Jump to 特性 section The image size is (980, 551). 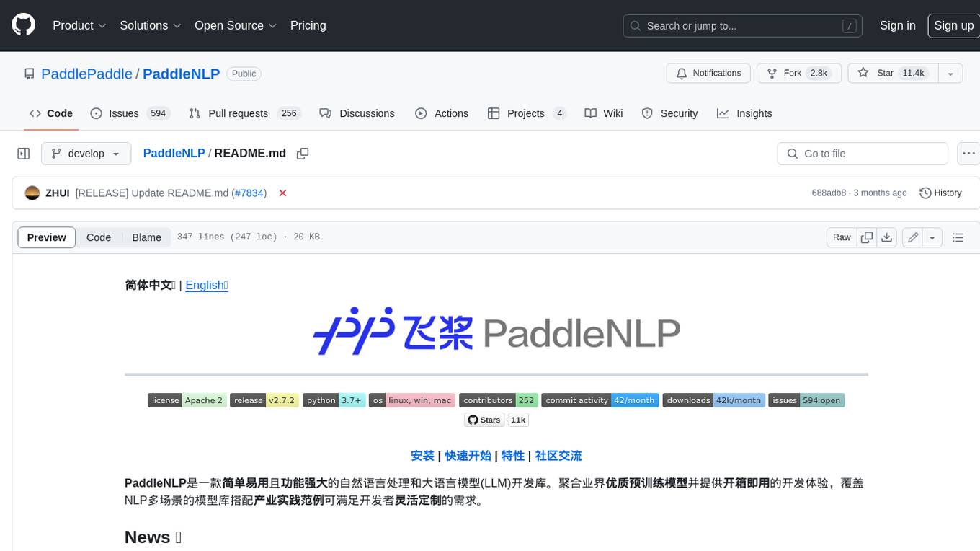pos(513,456)
